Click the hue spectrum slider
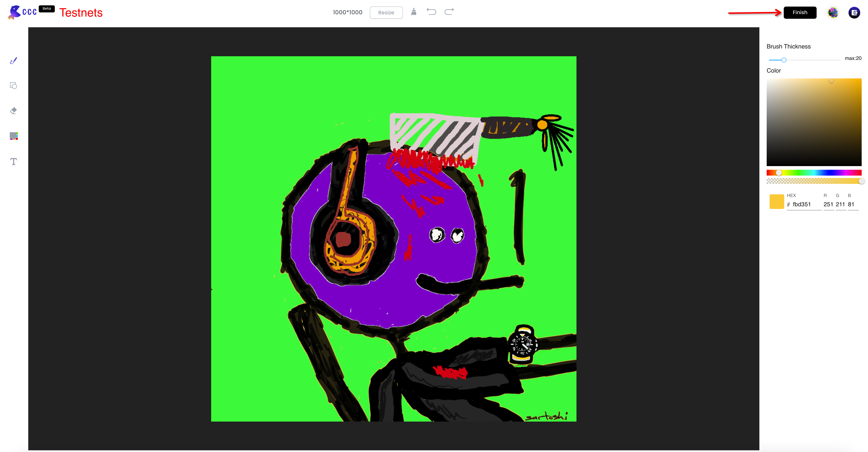 click(814, 173)
